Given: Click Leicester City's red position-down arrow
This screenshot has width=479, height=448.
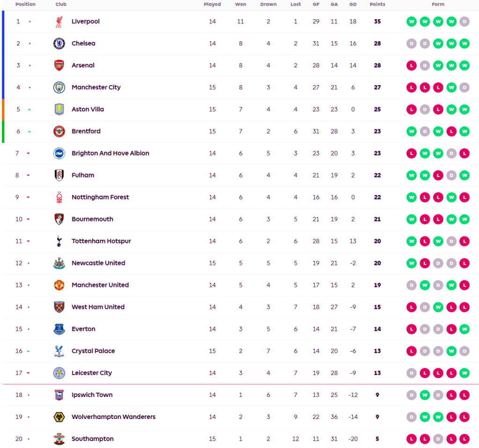Looking at the screenshot, I should point(28,373).
